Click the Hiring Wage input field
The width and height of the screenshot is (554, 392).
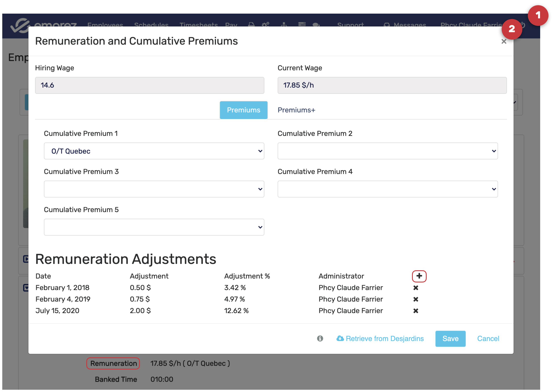(149, 85)
